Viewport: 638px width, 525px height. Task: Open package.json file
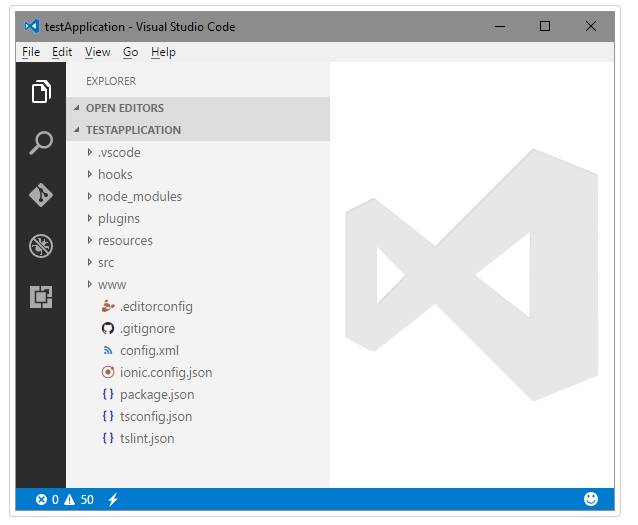point(157,394)
